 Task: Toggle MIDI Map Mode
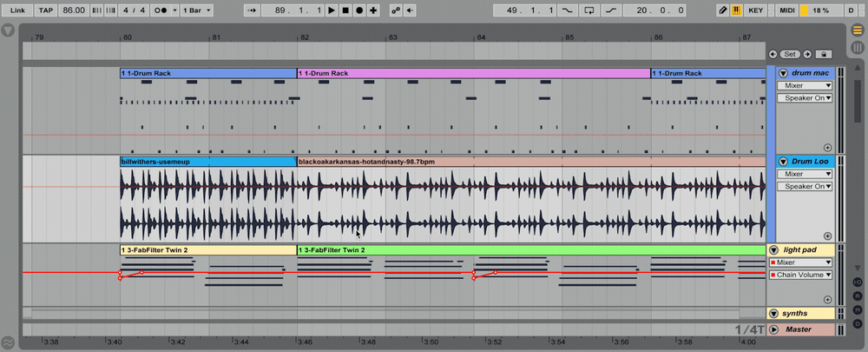click(x=786, y=10)
